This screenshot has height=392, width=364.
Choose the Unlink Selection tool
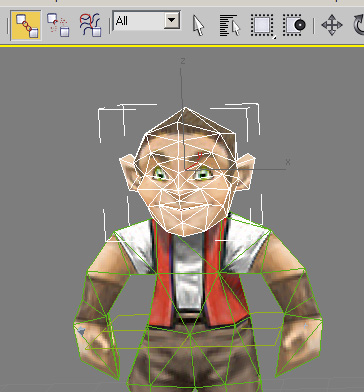click(x=58, y=25)
